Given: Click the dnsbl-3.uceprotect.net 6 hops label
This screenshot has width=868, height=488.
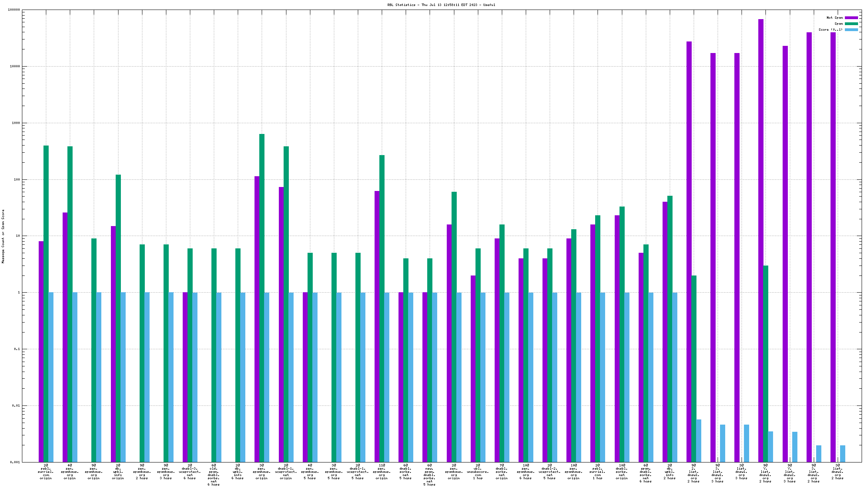Looking at the screenshot, I should click(190, 472).
